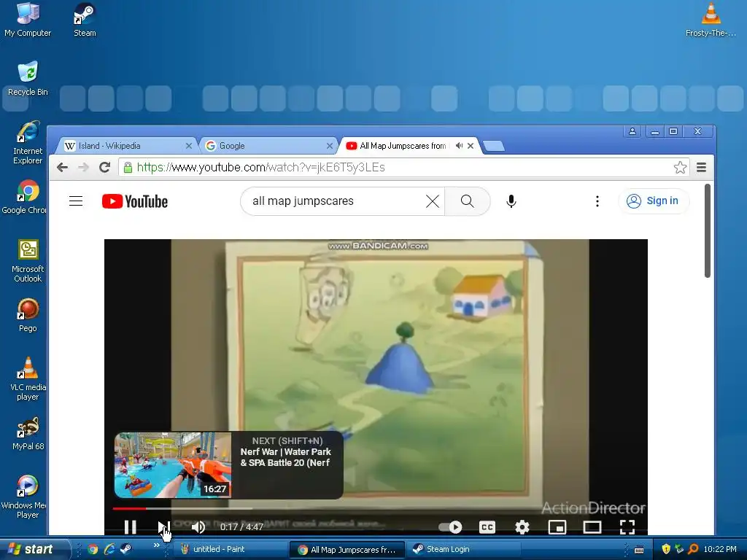
Task: Click the Sign in button
Action: [x=654, y=201]
